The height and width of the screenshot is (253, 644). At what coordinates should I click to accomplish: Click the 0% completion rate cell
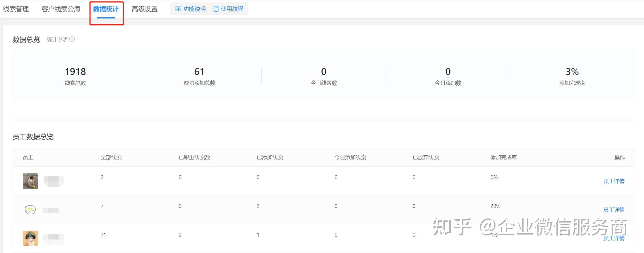coord(494,177)
